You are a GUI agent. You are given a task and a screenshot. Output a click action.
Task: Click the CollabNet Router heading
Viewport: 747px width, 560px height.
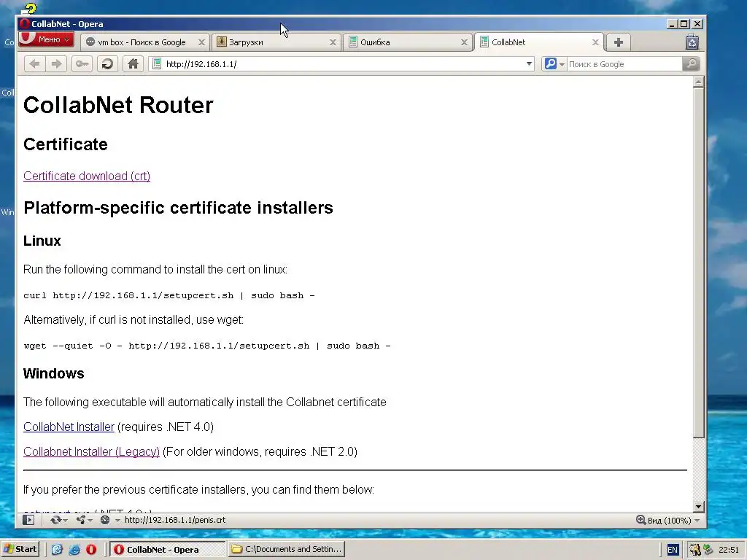(118, 105)
